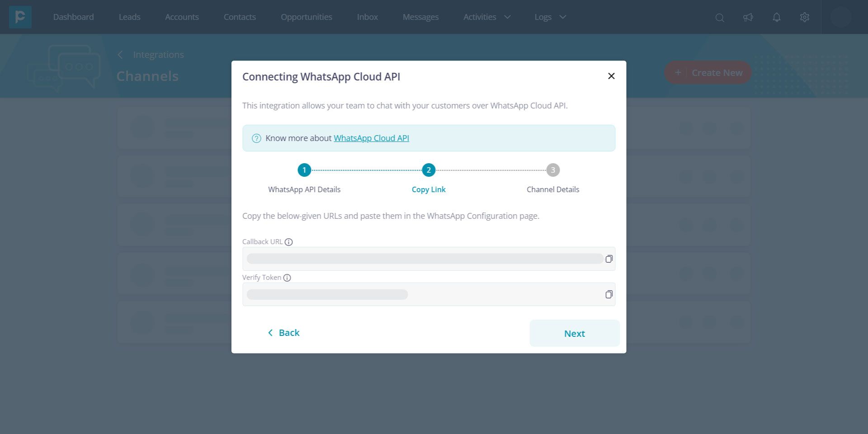Click the user avatar in the top bar

[x=841, y=17]
